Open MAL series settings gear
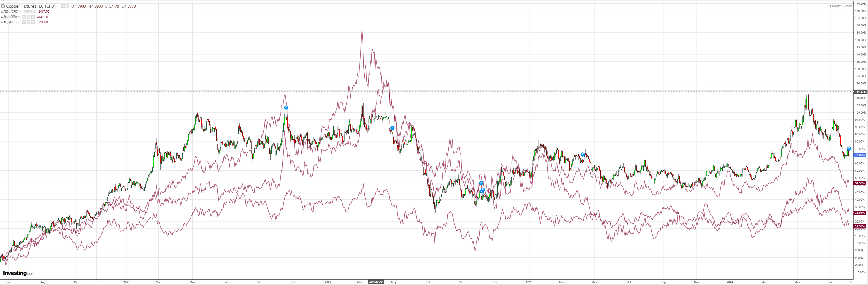 point(28,22)
